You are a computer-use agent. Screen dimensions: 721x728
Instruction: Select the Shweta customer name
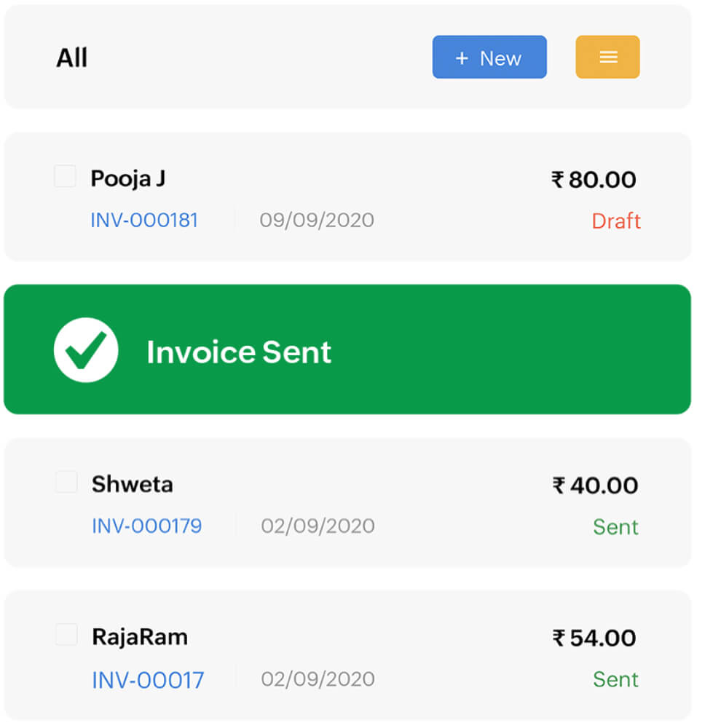tap(133, 484)
